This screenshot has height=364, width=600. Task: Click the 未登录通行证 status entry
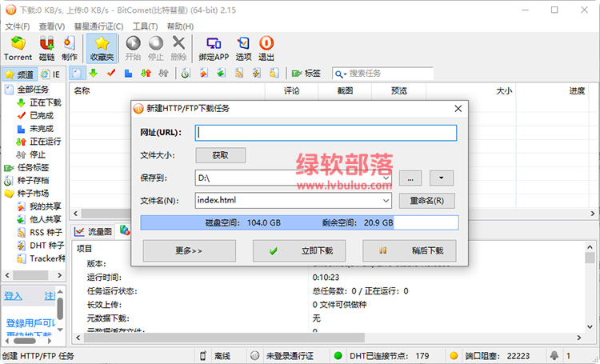290,355
